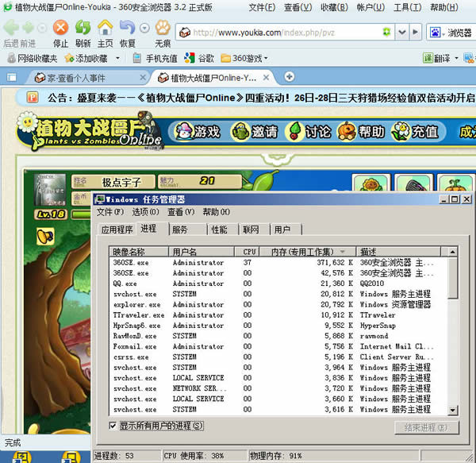The width and height of the screenshot is (476, 463).
Task: Toggle 显示所有用户的进程 checkbox
Action: pos(113,426)
